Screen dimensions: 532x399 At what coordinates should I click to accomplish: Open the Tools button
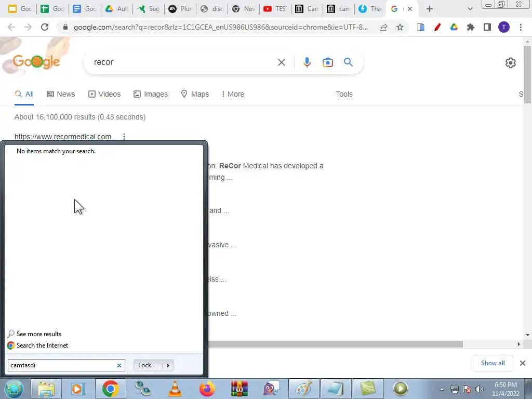tap(344, 94)
